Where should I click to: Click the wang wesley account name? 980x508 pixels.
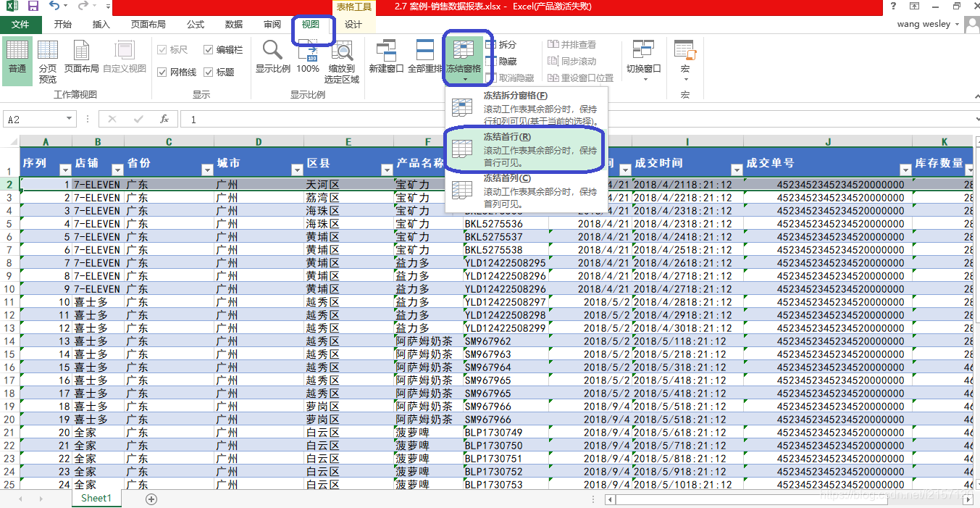pos(924,24)
